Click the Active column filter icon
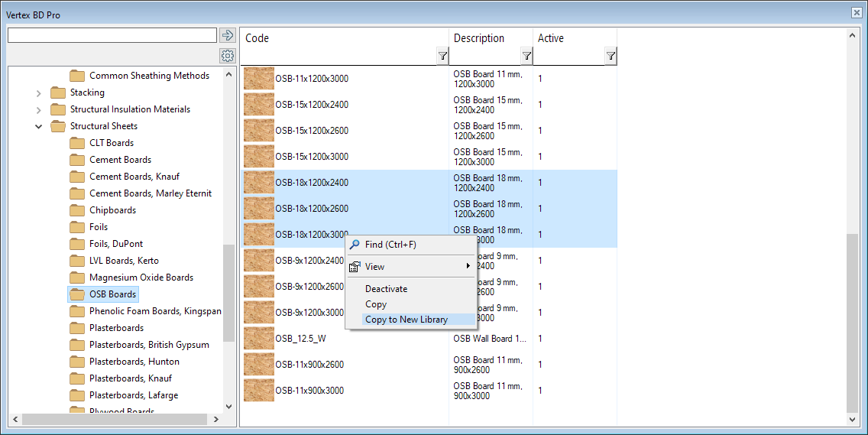 point(611,56)
